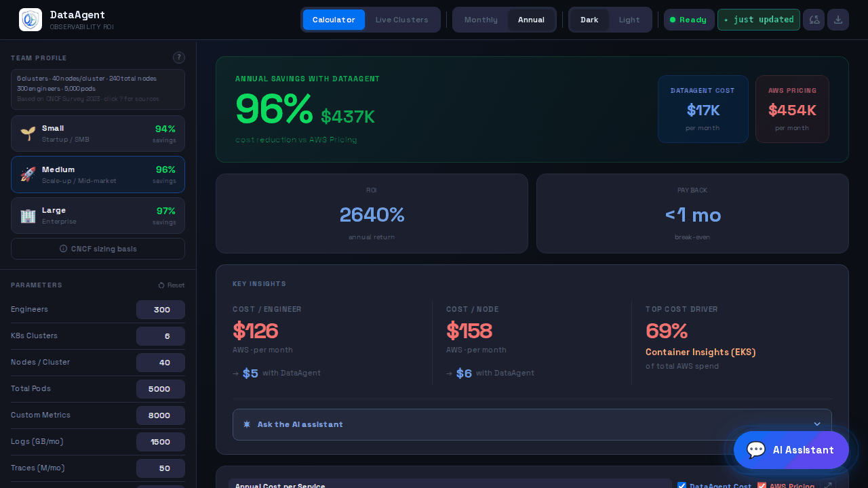Screen dimensions: 868x488
Task: Click the $126 cost per engineer value
Action: 256,331
